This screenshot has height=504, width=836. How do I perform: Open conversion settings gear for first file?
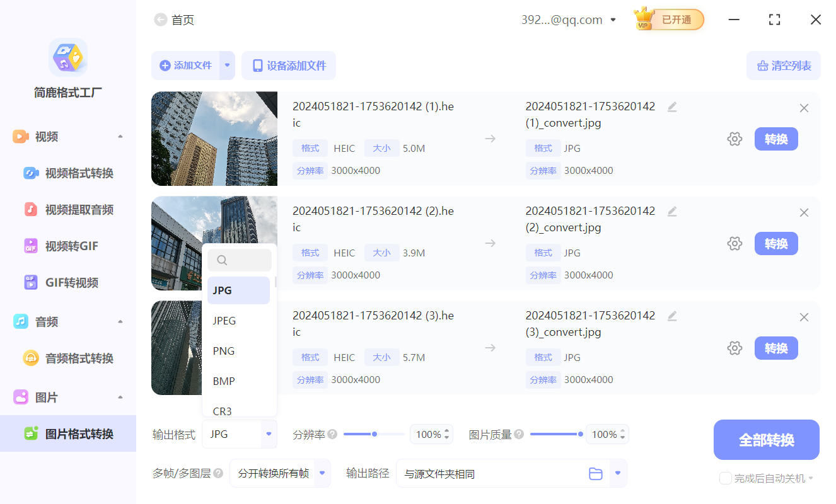click(734, 139)
